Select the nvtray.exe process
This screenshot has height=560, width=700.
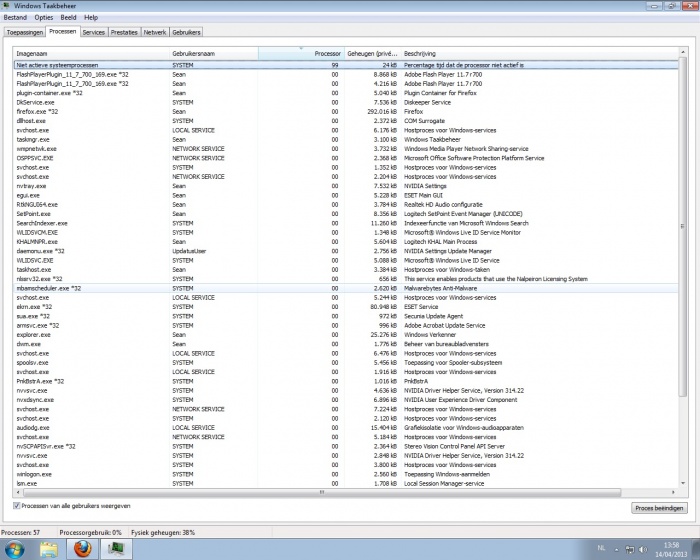[x=346, y=186]
